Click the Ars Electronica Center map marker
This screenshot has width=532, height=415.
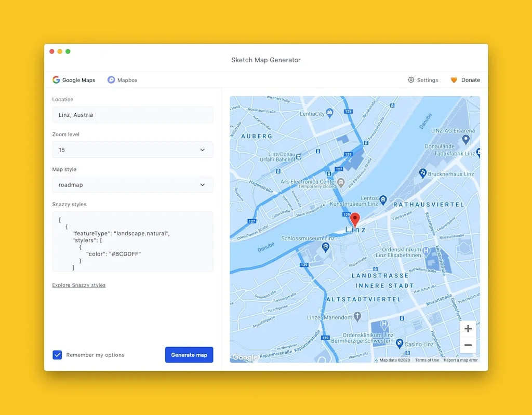tap(340, 183)
